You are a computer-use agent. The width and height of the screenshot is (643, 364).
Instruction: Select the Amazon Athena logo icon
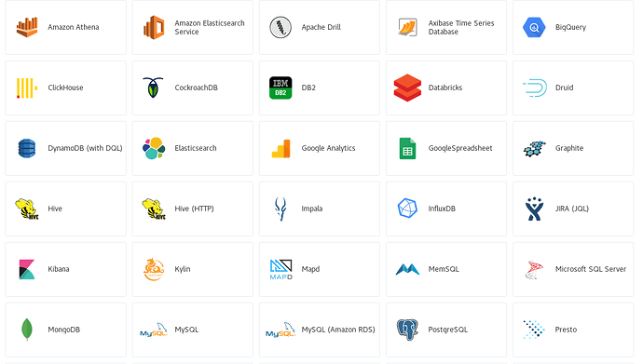tap(27, 27)
